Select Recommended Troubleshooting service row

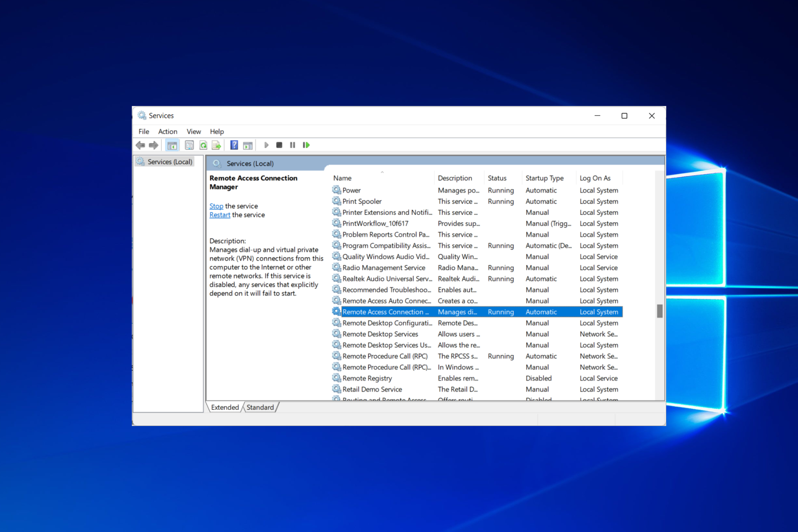[x=477, y=290]
